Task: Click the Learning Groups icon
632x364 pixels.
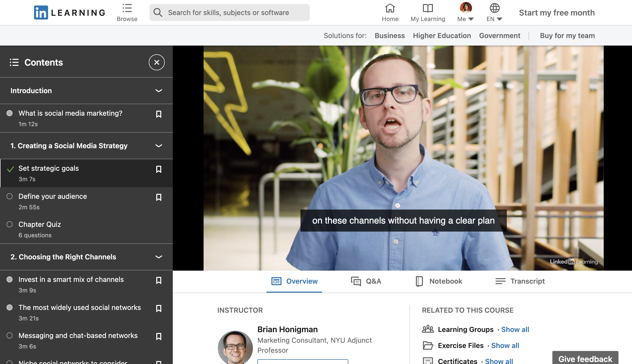Action: pos(428,329)
